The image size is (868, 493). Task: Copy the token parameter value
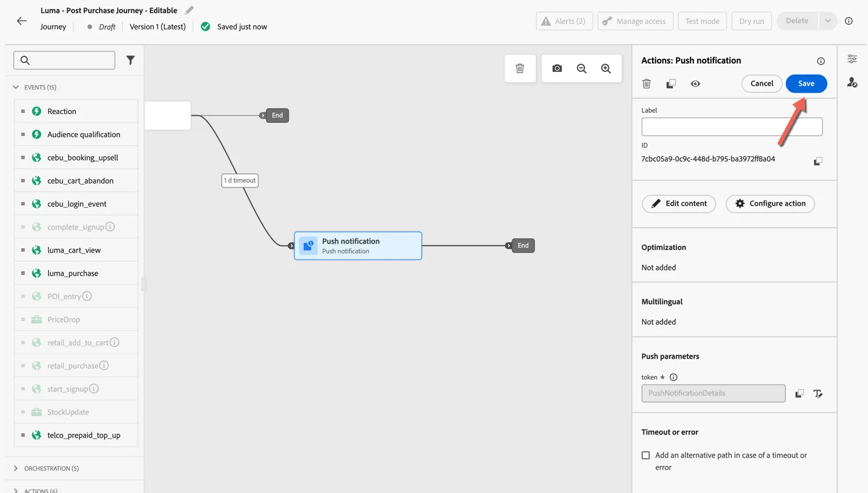(x=799, y=393)
